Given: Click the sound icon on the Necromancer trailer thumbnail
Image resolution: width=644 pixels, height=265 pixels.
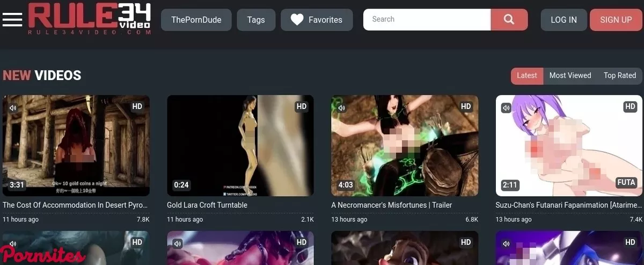Looking at the screenshot, I should 341,108.
